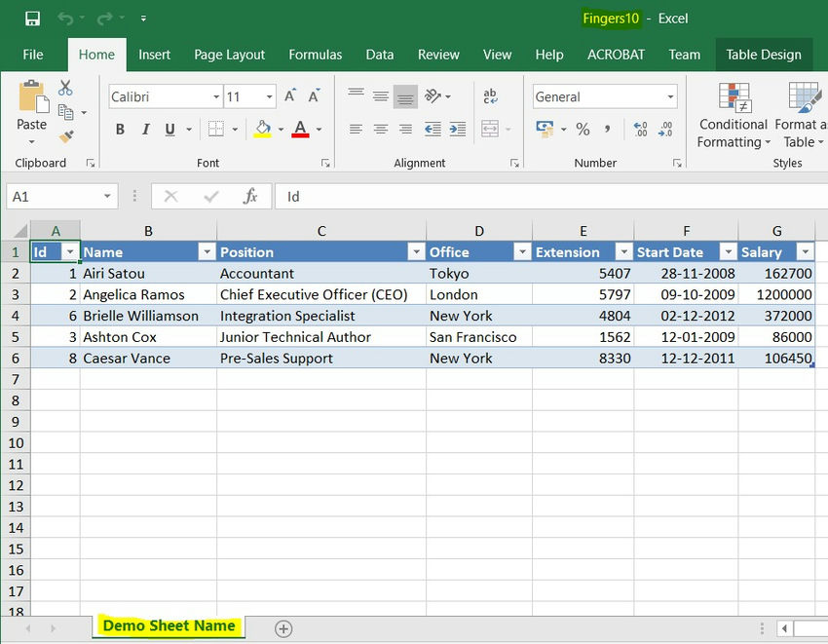This screenshot has height=644, width=828.
Task: Click the Wrap Text icon
Action: (x=490, y=95)
